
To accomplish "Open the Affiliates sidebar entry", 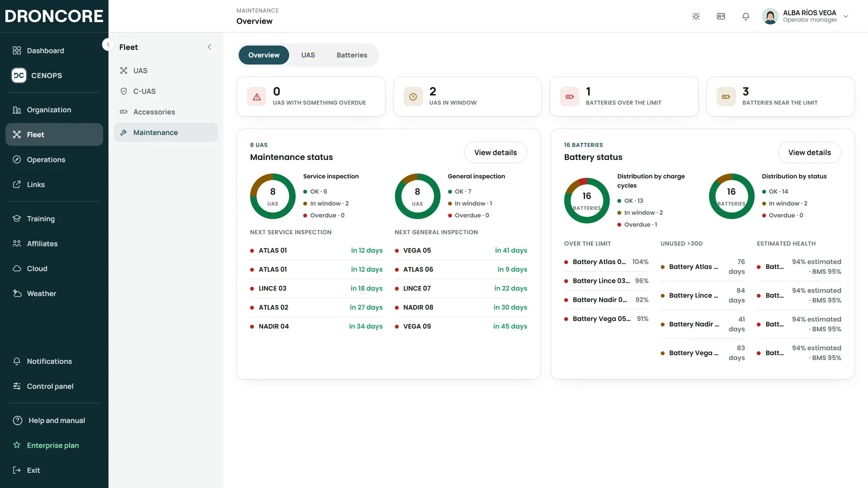I will [x=54, y=244].
